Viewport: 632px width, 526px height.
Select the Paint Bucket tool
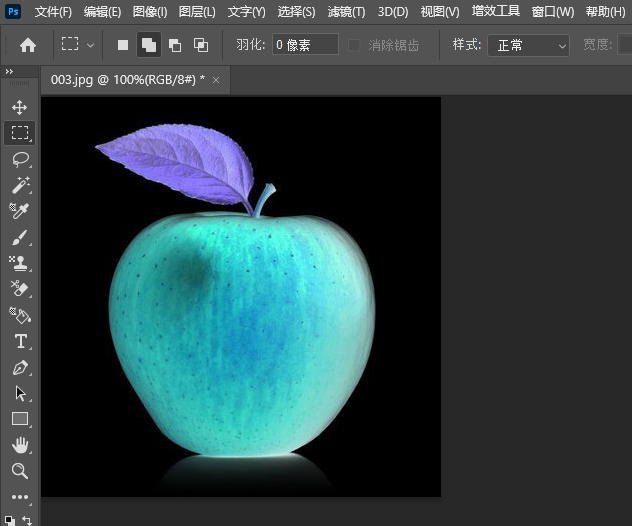click(x=20, y=315)
